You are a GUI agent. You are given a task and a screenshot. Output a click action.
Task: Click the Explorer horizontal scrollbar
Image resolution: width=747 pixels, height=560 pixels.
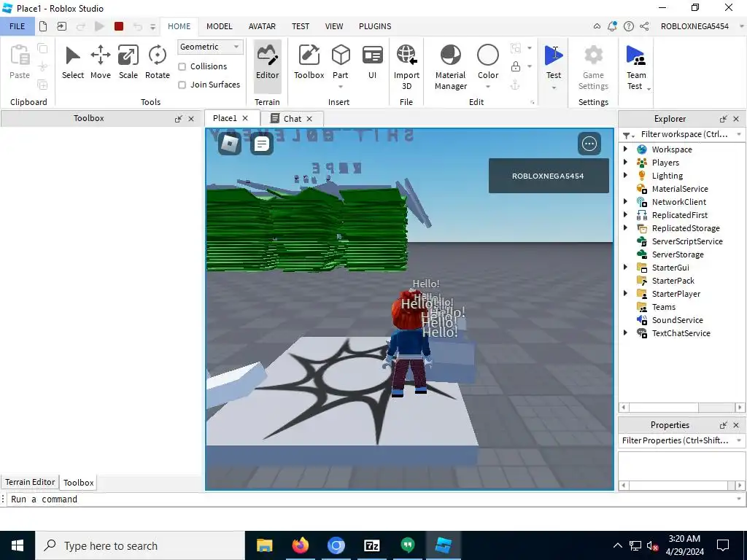pos(682,408)
